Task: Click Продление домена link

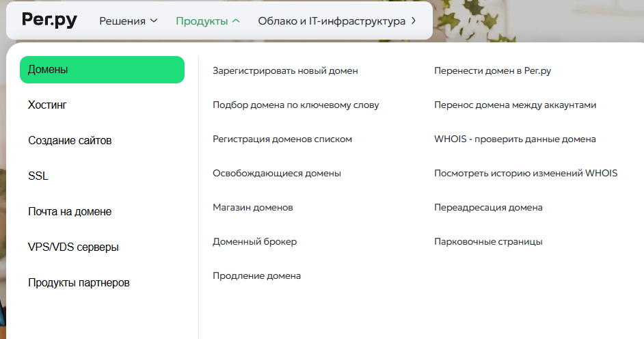Action: 256,276
